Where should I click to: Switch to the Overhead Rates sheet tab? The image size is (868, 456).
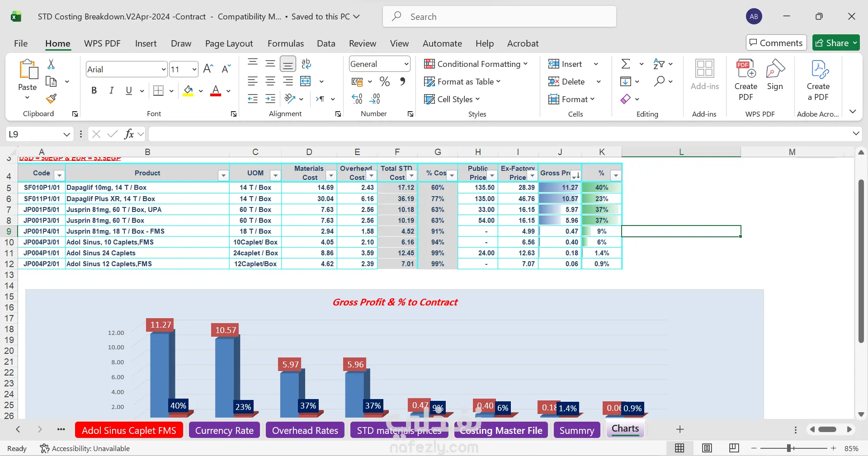click(x=305, y=430)
